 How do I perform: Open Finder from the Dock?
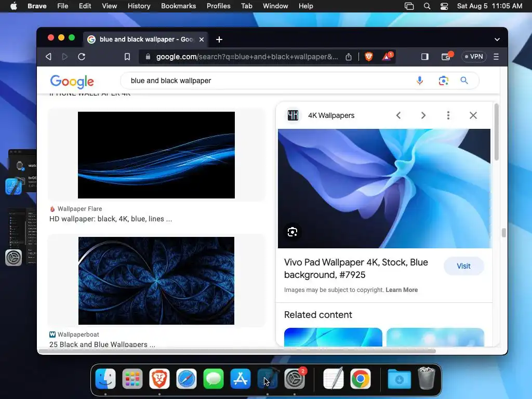tap(105, 379)
